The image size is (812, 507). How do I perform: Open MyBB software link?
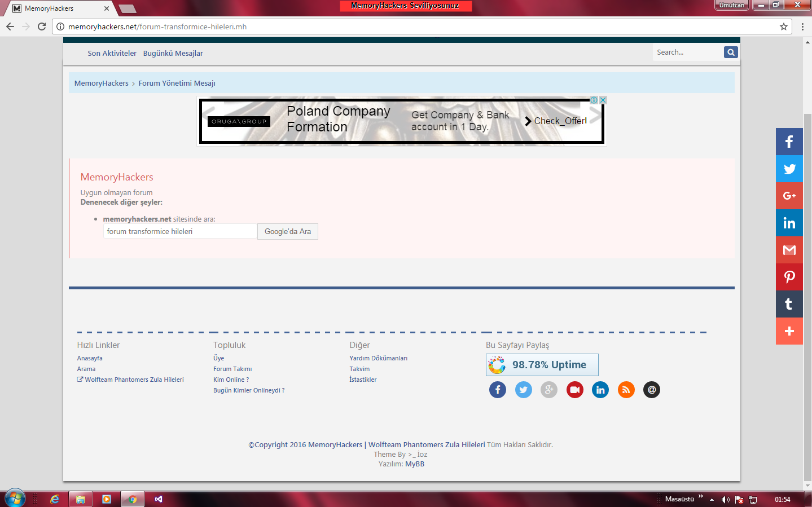pyautogui.click(x=415, y=464)
